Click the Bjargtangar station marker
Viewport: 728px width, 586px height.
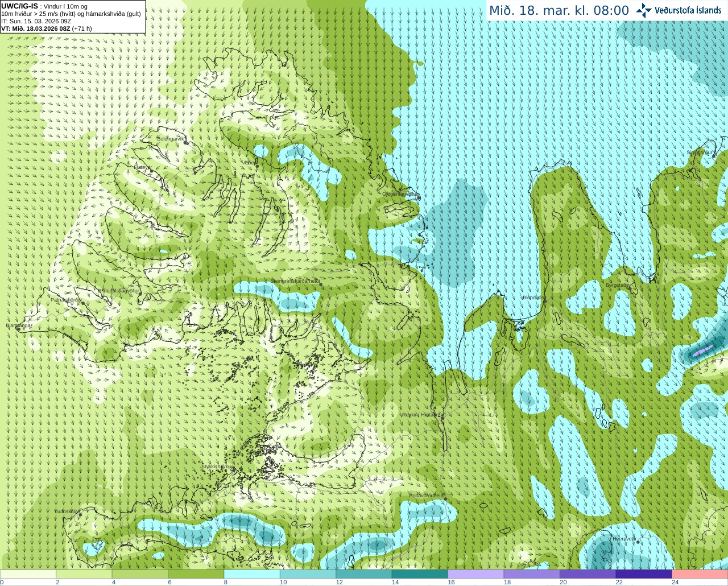pyautogui.click(x=18, y=329)
